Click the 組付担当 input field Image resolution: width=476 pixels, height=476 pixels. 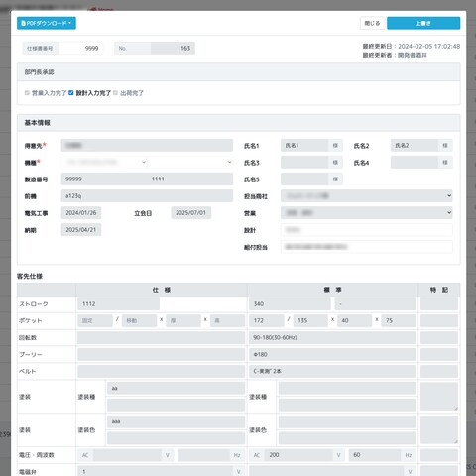point(367,247)
